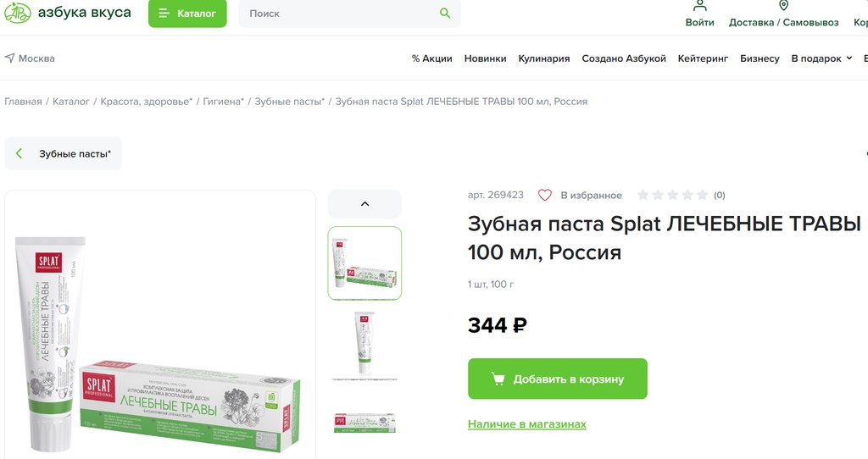Open the Гигиена breadcrumb link
Image resolution: width=868 pixels, height=459 pixels.
coord(223,102)
